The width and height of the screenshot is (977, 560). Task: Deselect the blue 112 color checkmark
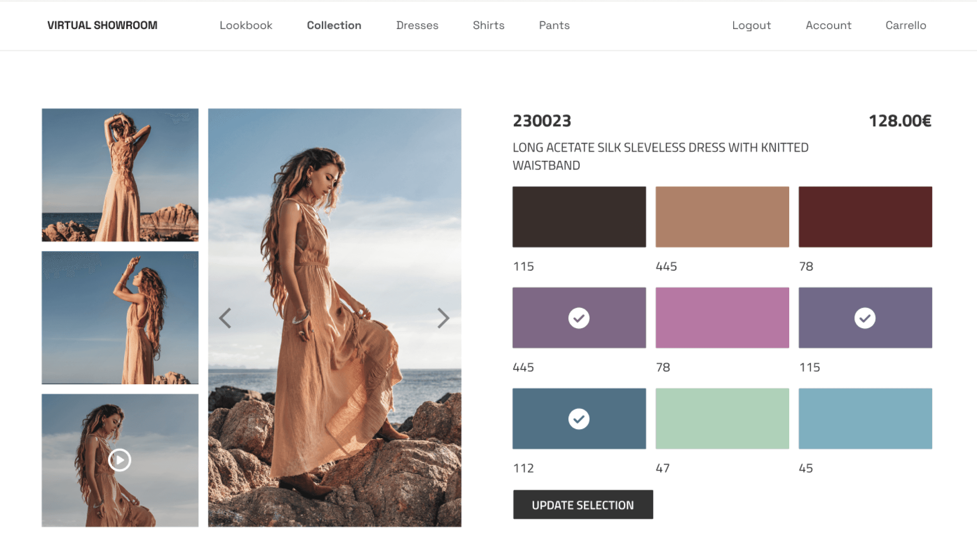click(x=579, y=419)
